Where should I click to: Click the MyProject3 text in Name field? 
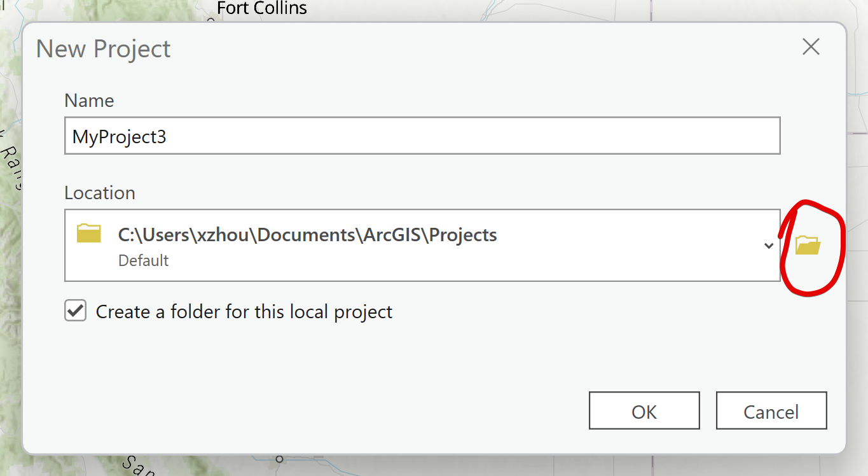pos(120,136)
